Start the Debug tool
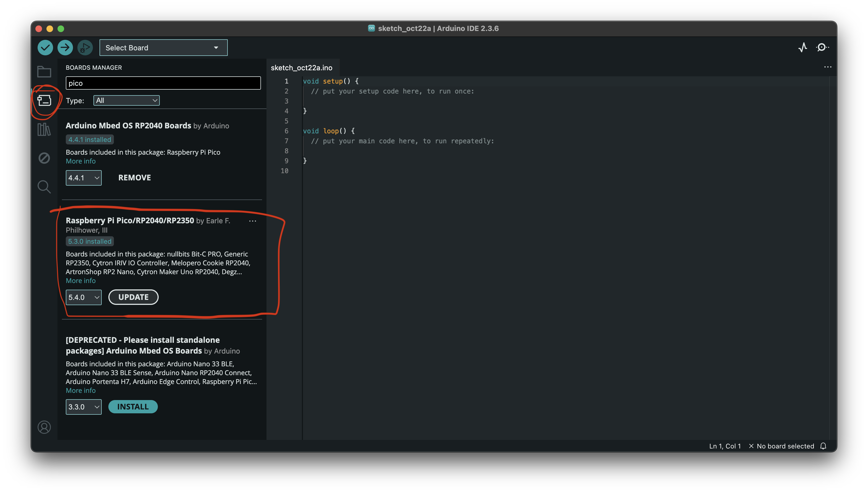Screen dimensions: 868x493 pos(85,47)
